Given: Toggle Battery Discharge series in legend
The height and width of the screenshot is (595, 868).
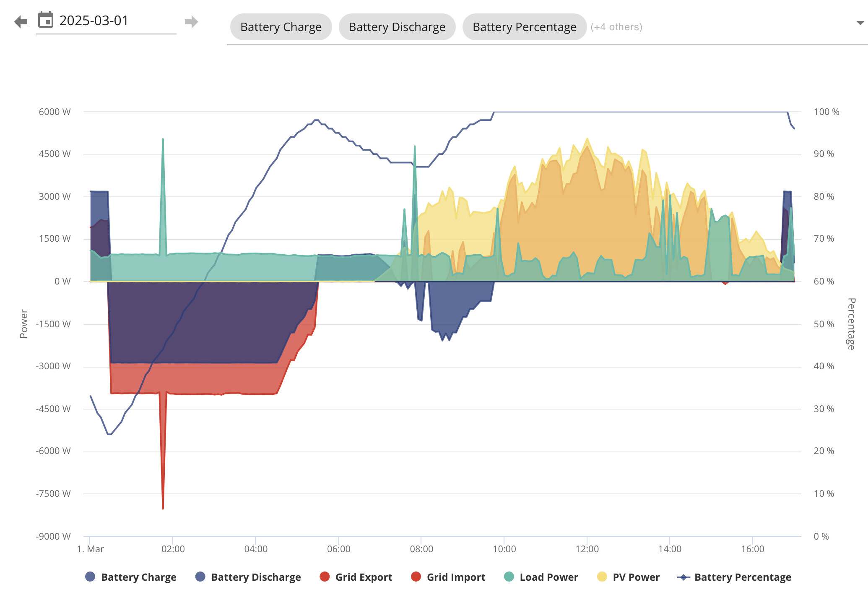Looking at the screenshot, I should pyautogui.click(x=248, y=577).
